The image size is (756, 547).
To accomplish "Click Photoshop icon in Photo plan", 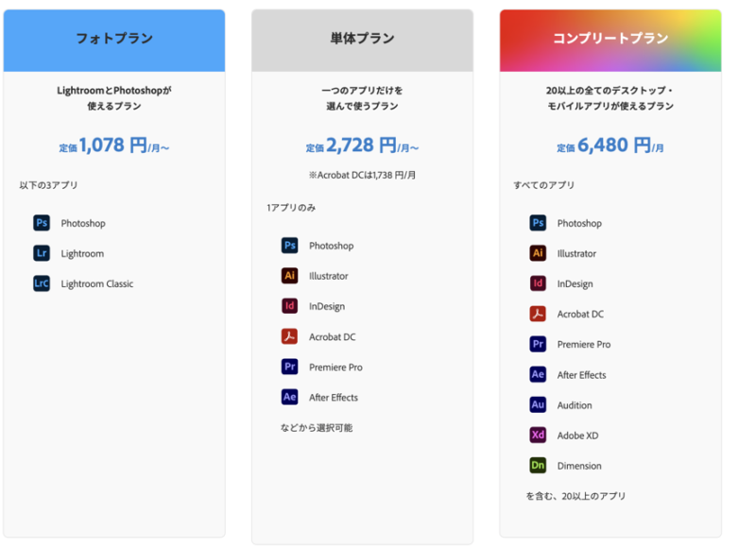I will tap(42, 223).
